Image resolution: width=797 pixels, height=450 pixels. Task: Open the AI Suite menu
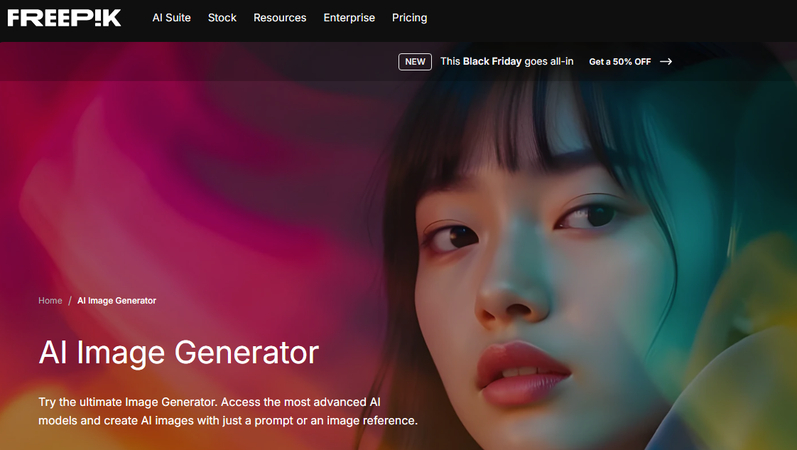(x=171, y=18)
